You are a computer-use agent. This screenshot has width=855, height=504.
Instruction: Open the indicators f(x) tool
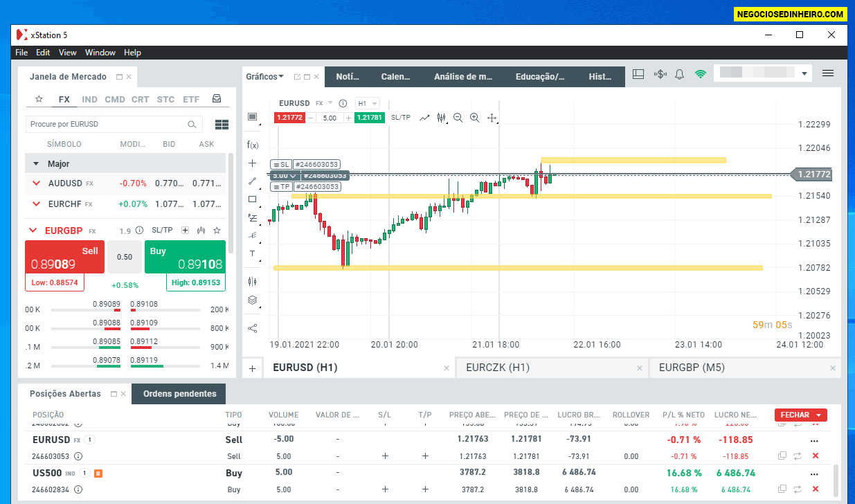pos(253,145)
